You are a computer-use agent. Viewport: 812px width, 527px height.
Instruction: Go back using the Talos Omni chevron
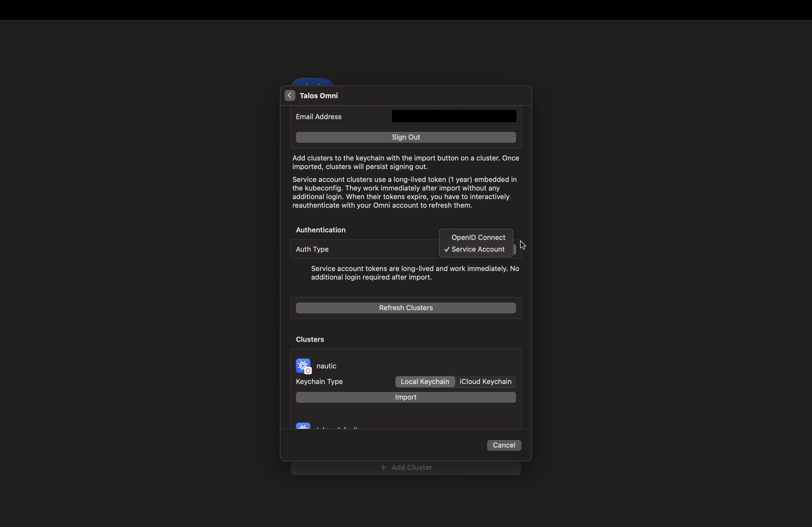290,96
